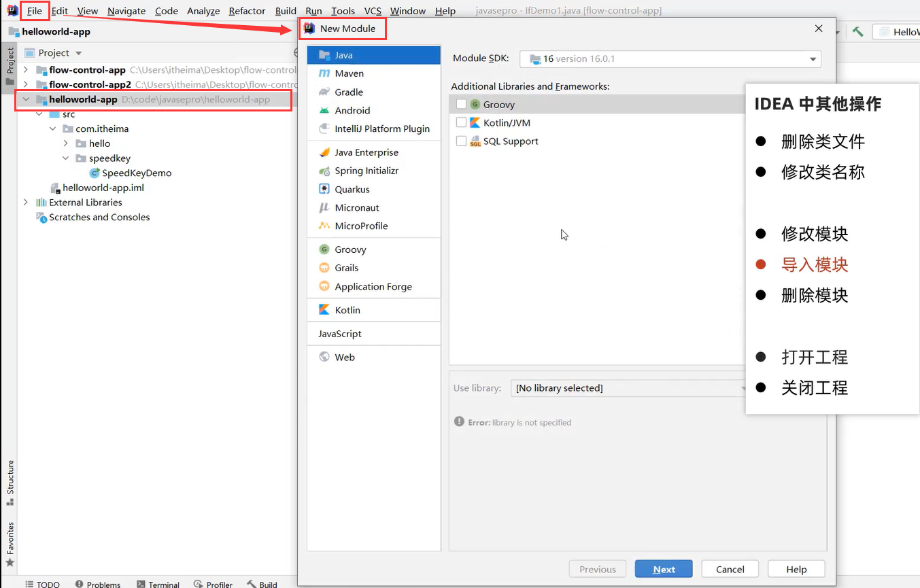920x588 pixels.
Task: Open the Module SDK dropdown
Action: (x=670, y=59)
